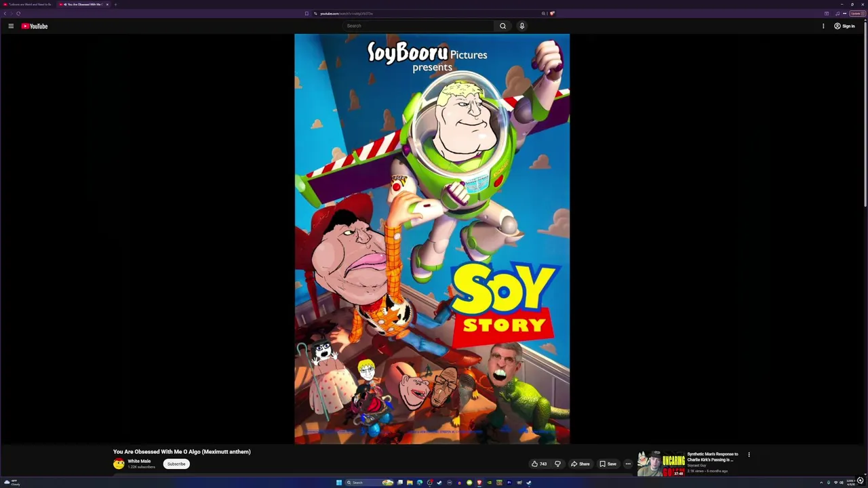Subscribe to White Male channel
This screenshot has height=488, width=868.
coord(176,464)
